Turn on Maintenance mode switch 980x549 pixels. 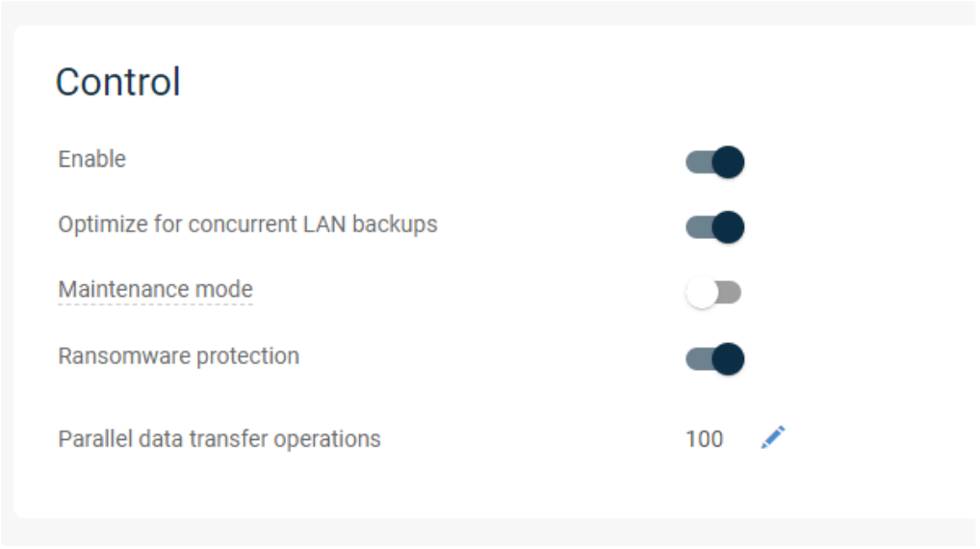(x=713, y=293)
